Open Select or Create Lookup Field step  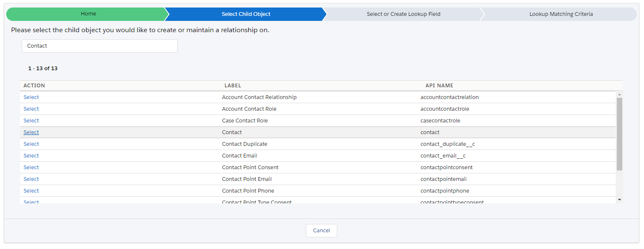[x=403, y=14]
